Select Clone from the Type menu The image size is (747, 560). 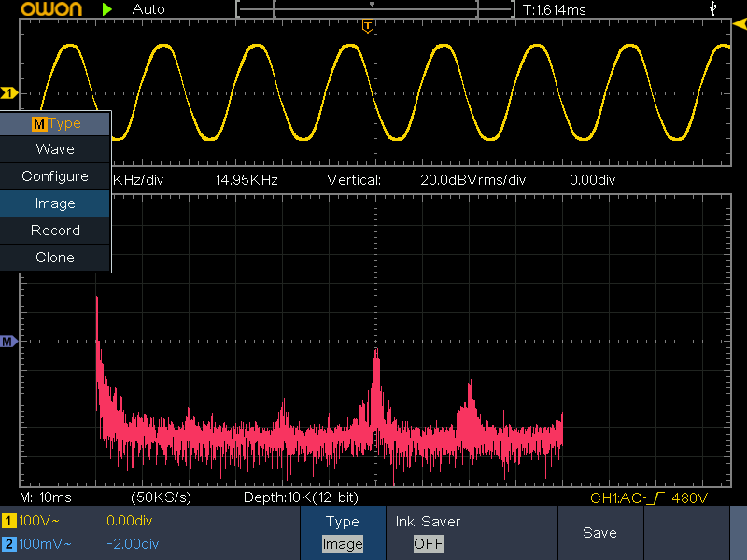[x=55, y=258]
